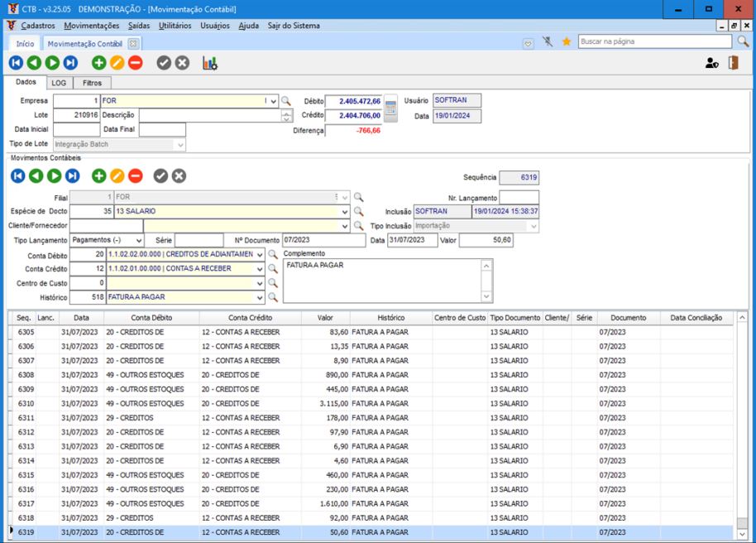Screen dimensions: 756x543
Task: Switch to the Filtros tab
Action: [92, 83]
